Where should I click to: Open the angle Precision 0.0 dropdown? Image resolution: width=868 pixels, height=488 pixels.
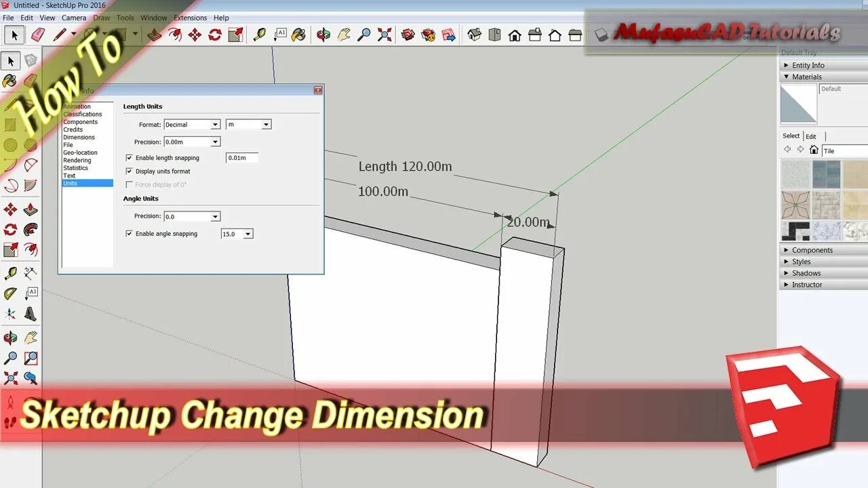point(193,217)
